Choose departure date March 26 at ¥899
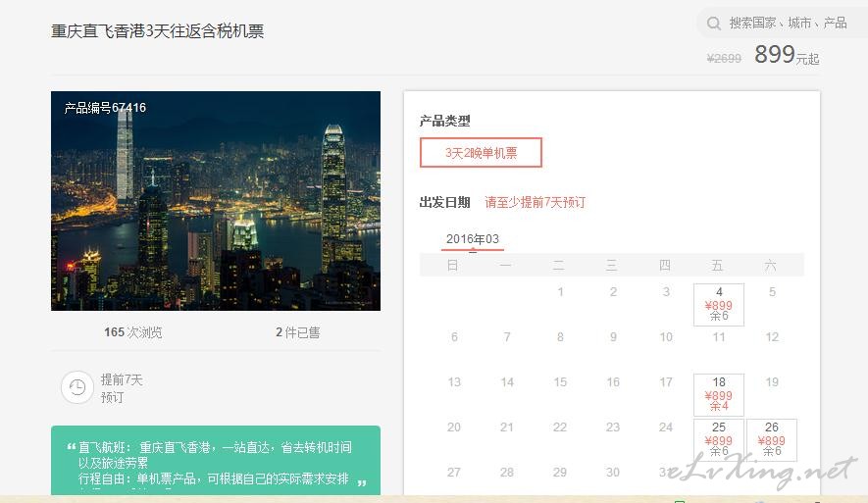The width and height of the screenshot is (868, 503). (x=772, y=440)
